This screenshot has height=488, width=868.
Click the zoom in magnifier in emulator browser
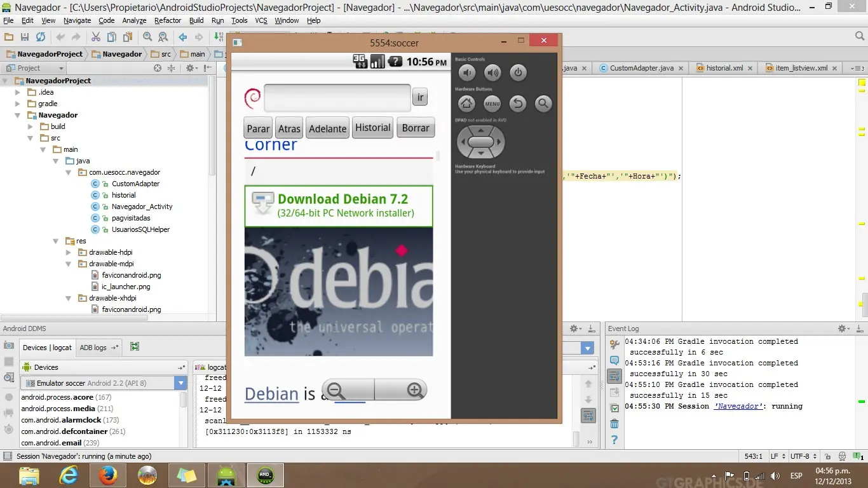tap(415, 390)
